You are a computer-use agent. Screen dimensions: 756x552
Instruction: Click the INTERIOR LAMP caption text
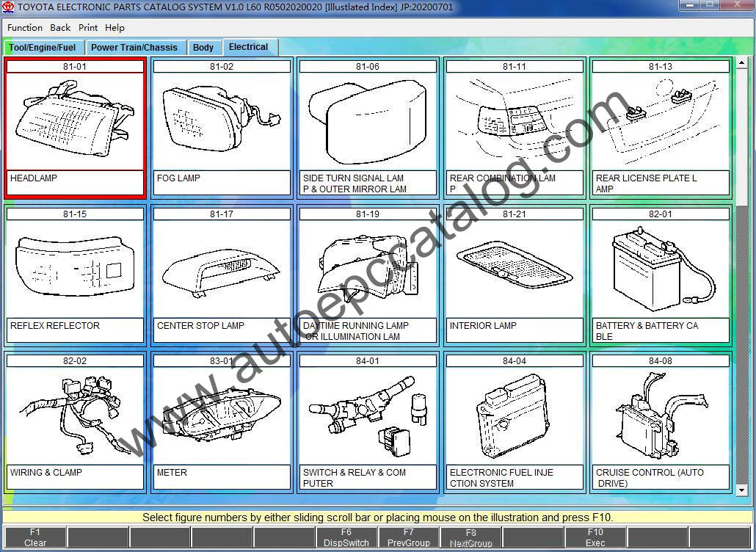[x=483, y=325]
